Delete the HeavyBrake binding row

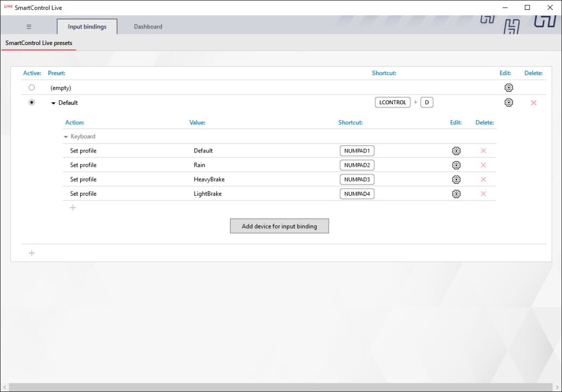coord(484,179)
